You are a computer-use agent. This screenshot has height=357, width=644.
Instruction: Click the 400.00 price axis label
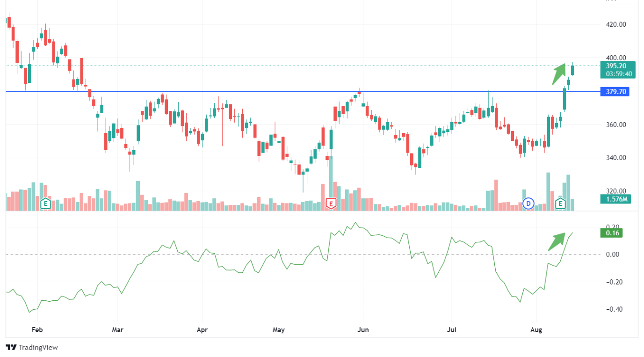(x=616, y=58)
